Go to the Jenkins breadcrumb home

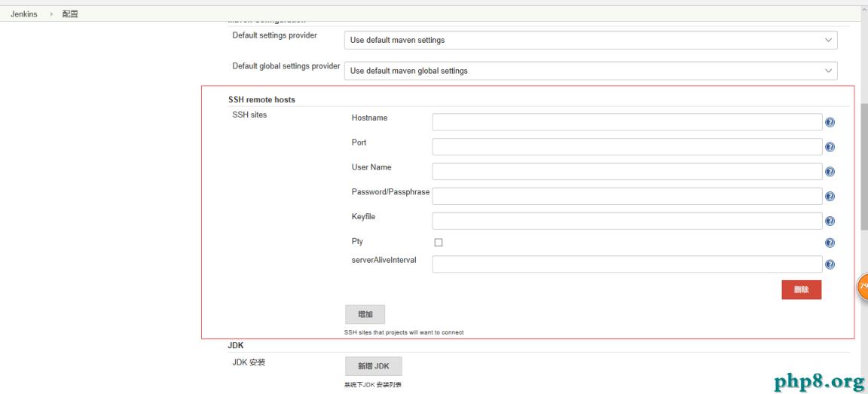point(24,14)
